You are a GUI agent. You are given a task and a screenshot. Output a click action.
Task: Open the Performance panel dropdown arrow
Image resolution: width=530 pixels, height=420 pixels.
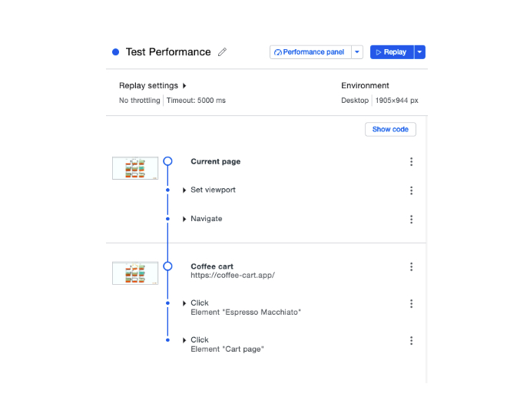click(357, 52)
